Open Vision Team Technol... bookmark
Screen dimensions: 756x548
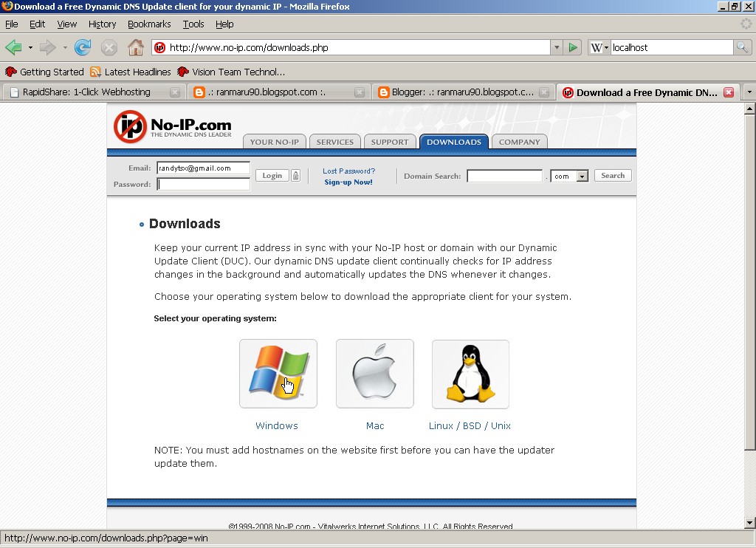tap(231, 72)
